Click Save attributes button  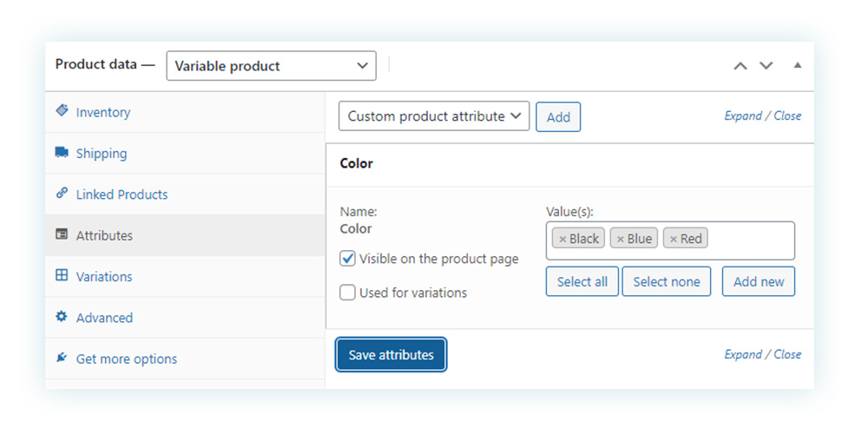pos(391,355)
